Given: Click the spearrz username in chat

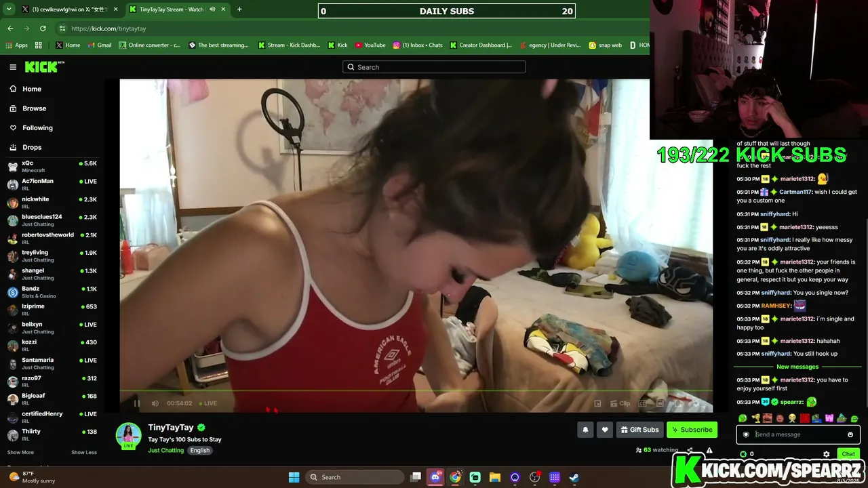Looking at the screenshot, I should point(792,402).
